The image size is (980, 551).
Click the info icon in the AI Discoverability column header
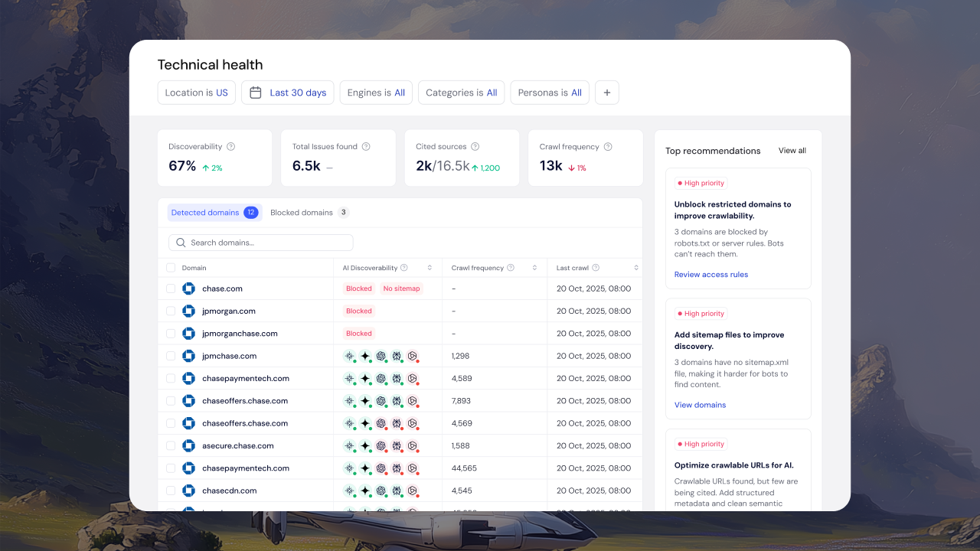click(x=404, y=268)
